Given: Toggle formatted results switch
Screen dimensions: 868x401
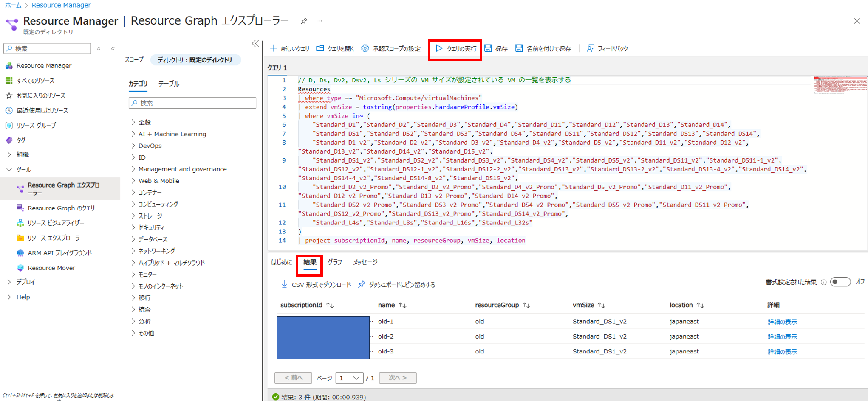Looking at the screenshot, I should [840, 282].
